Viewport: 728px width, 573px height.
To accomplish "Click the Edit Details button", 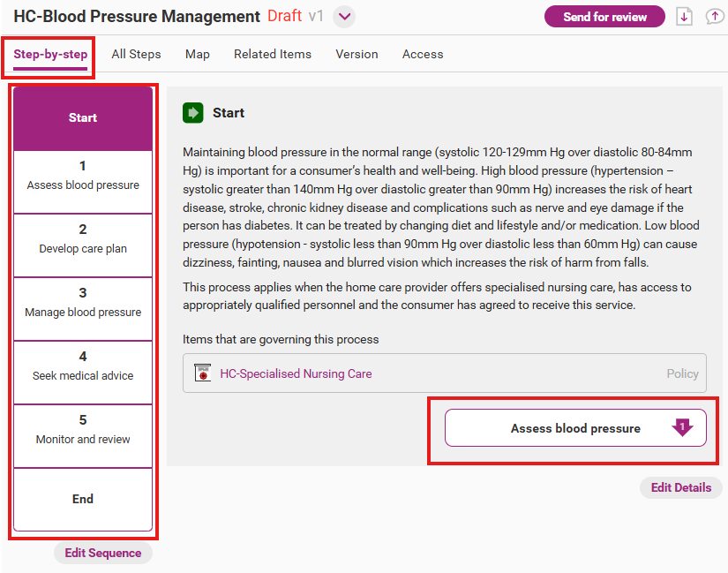I will click(x=680, y=487).
